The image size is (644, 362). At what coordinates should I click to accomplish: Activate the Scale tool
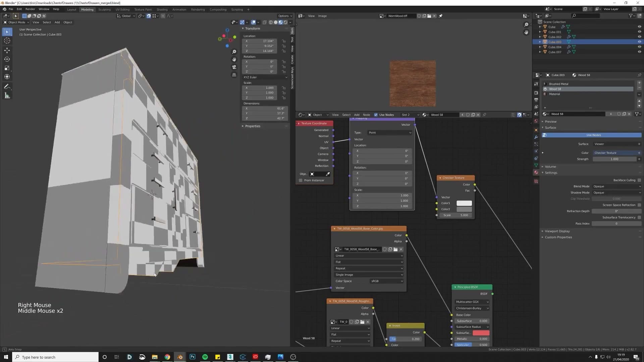click(x=7, y=68)
